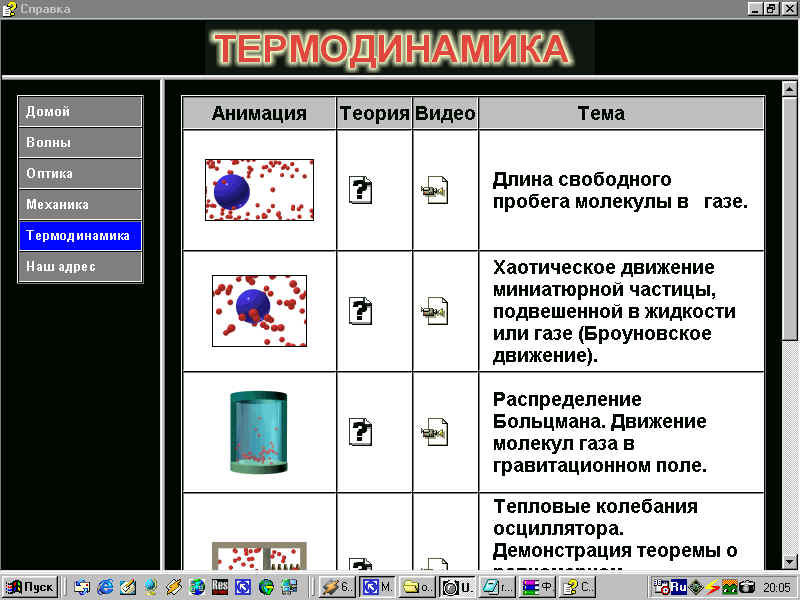The width and height of the screenshot is (800, 600).
Task: Open Наш адрес contact page
Action: 80,267
